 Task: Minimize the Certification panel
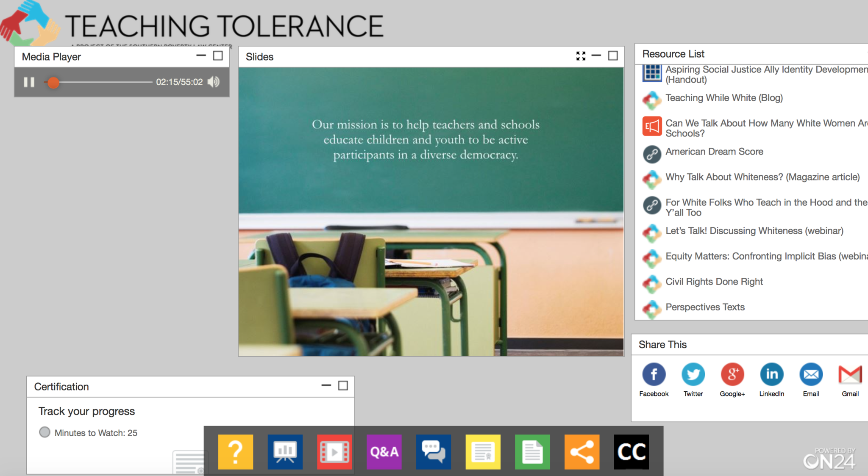(x=326, y=385)
